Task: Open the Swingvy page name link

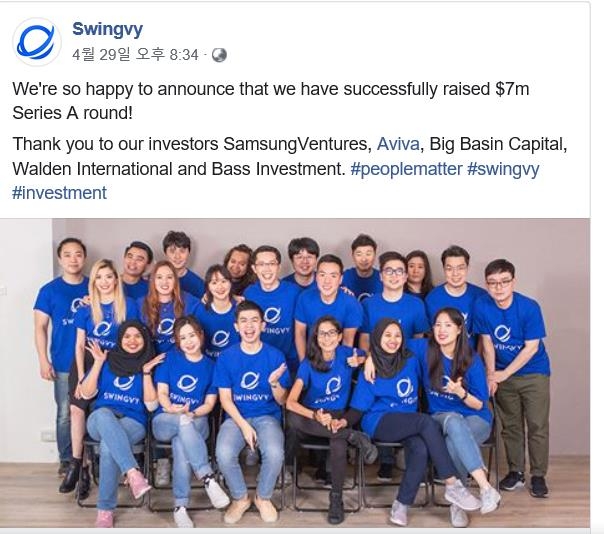Action: tap(107, 30)
